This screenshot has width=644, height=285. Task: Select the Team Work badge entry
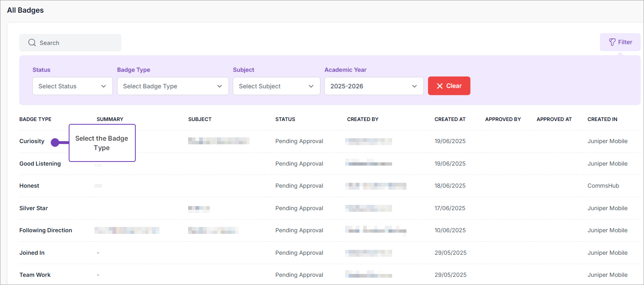[35, 275]
